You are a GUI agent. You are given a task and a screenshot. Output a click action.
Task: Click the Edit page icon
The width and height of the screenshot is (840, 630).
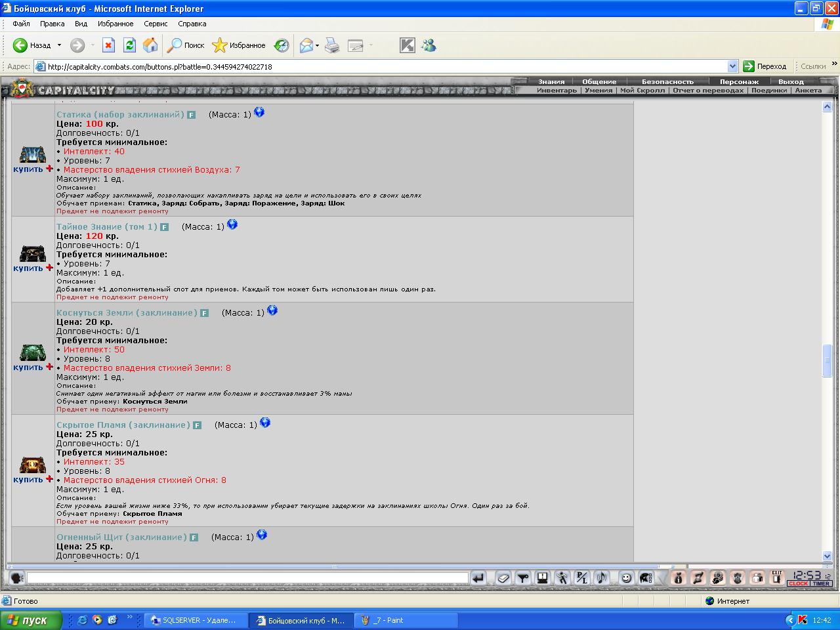tap(356, 45)
